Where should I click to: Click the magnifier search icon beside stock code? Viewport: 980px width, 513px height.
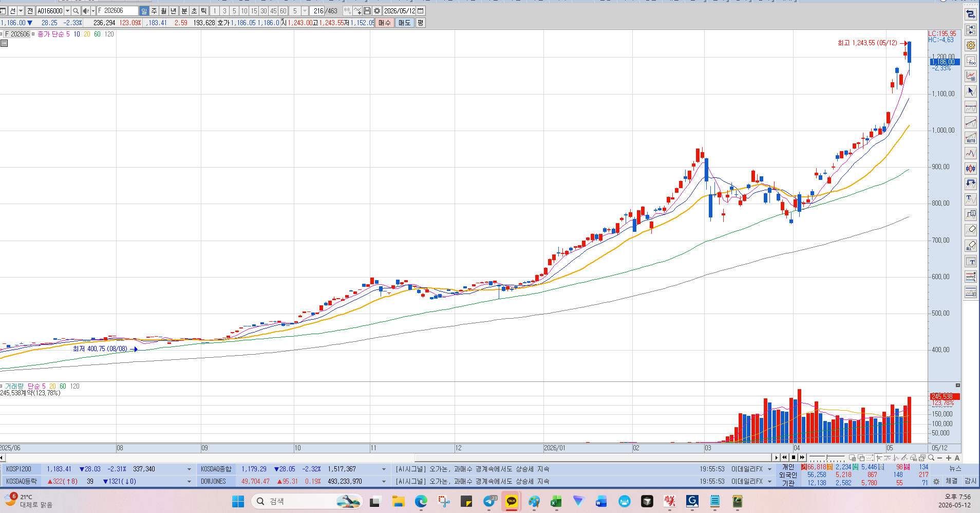(76, 11)
